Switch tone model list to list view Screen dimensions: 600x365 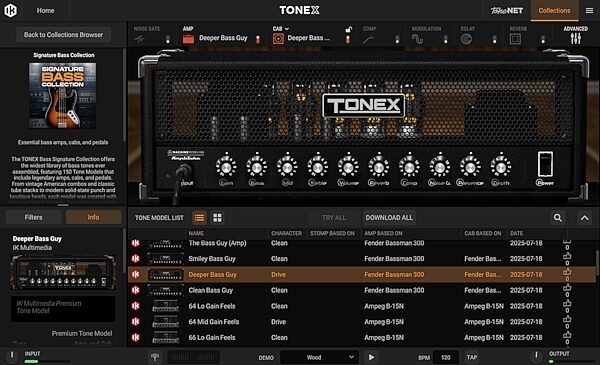click(x=199, y=218)
